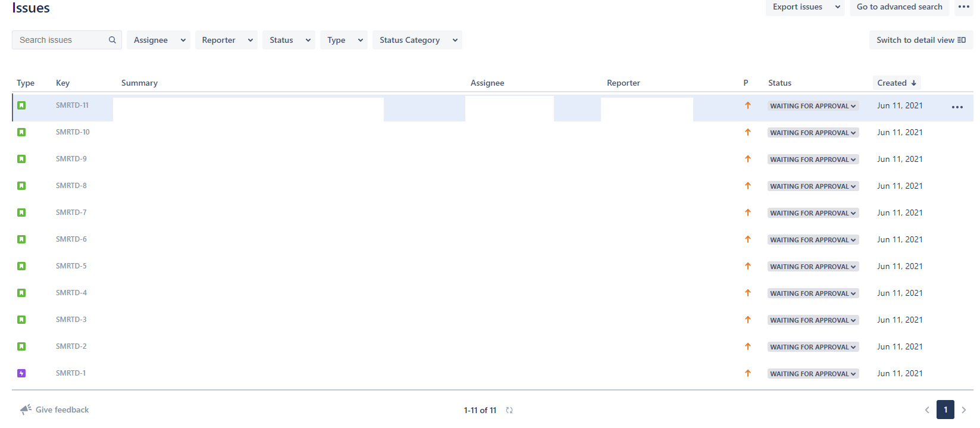Open issue key SMRTD-11
Screen dimensions: 980x428
point(72,105)
